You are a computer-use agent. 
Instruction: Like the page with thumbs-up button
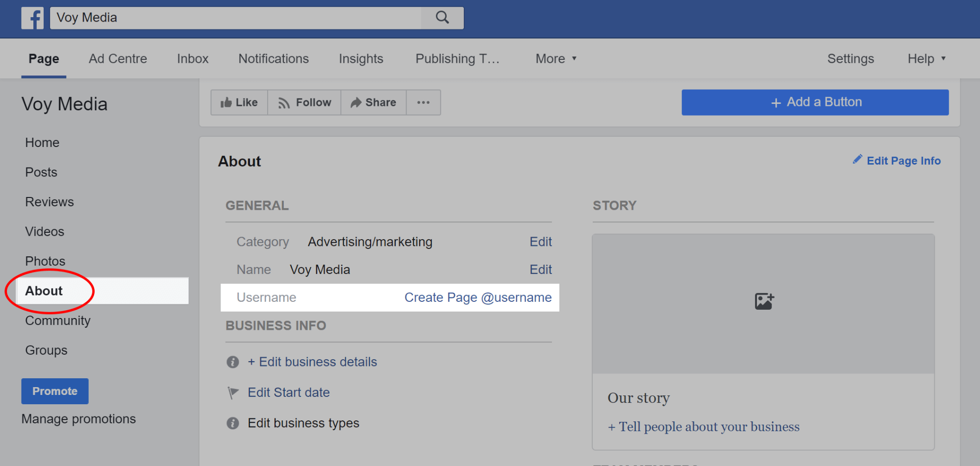pos(239,102)
